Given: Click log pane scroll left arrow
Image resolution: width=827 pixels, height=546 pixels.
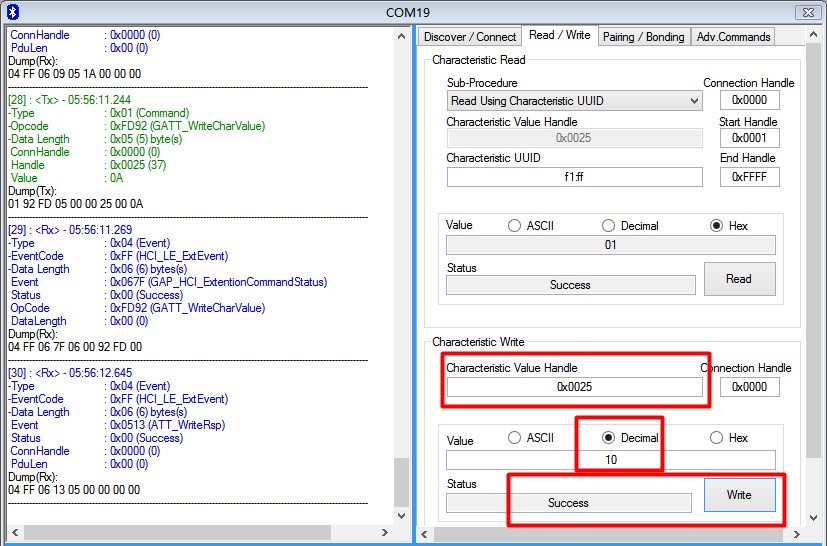Looking at the screenshot, I should point(15,532).
